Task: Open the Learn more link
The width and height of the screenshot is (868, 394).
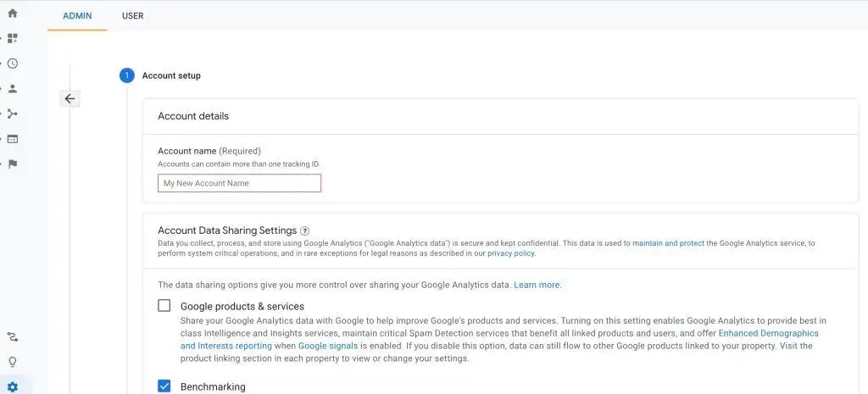Action: tap(537, 285)
